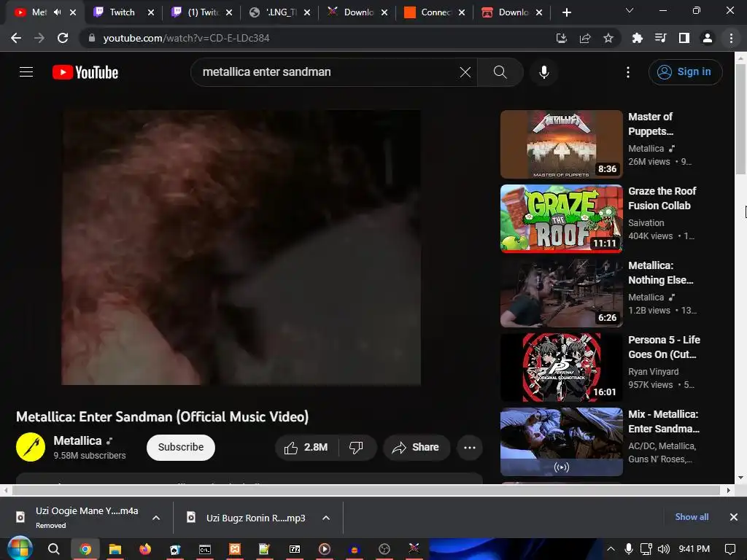The width and height of the screenshot is (747, 560).
Task: Mute the Metallica tab audio icon
Action: (x=57, y=12)
